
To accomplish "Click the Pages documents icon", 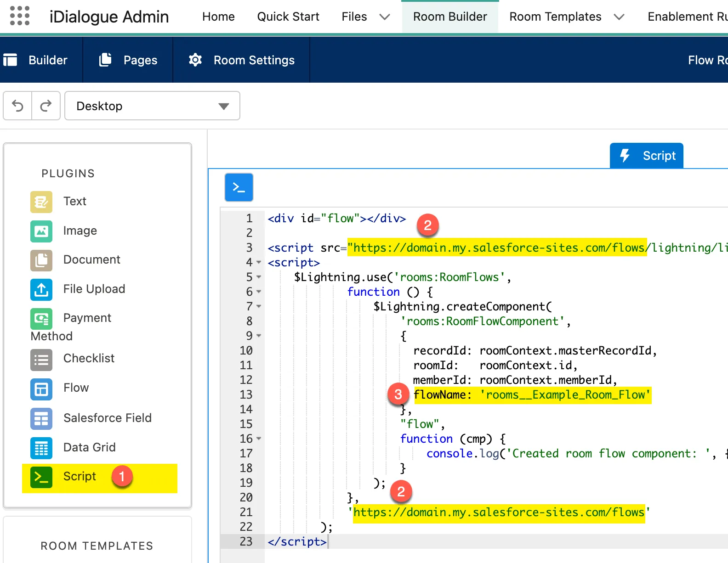I will 105,60.
